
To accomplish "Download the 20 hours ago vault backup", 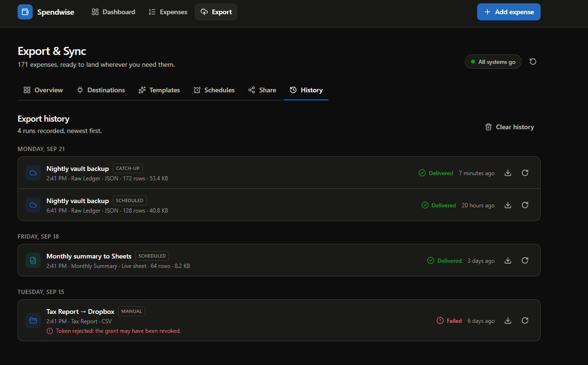I will coord(508,205).
